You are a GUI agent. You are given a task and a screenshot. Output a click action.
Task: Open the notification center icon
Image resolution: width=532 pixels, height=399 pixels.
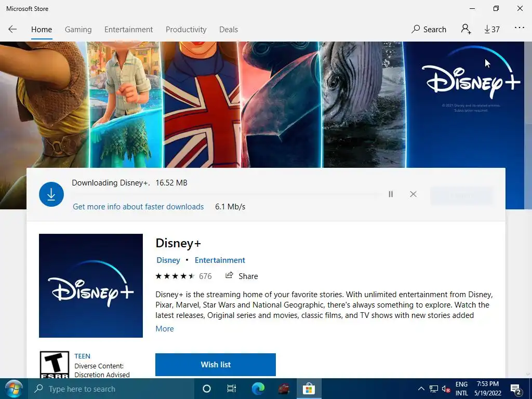(516, 390)
